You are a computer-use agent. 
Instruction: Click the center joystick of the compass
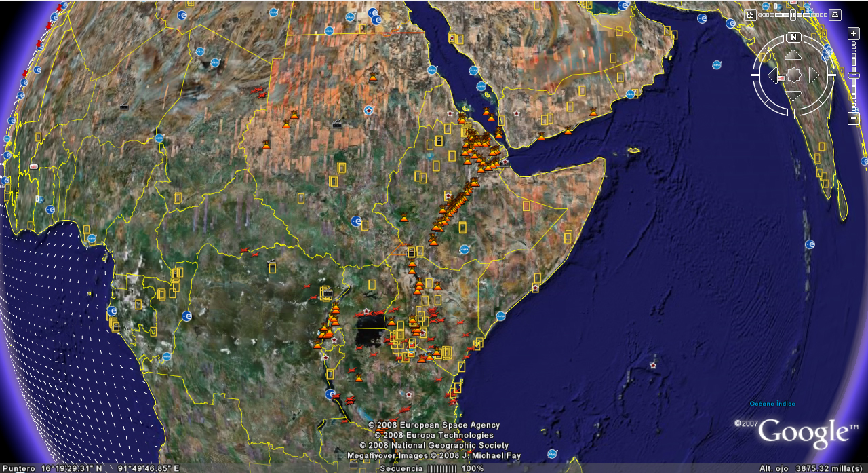click(793, 75)
